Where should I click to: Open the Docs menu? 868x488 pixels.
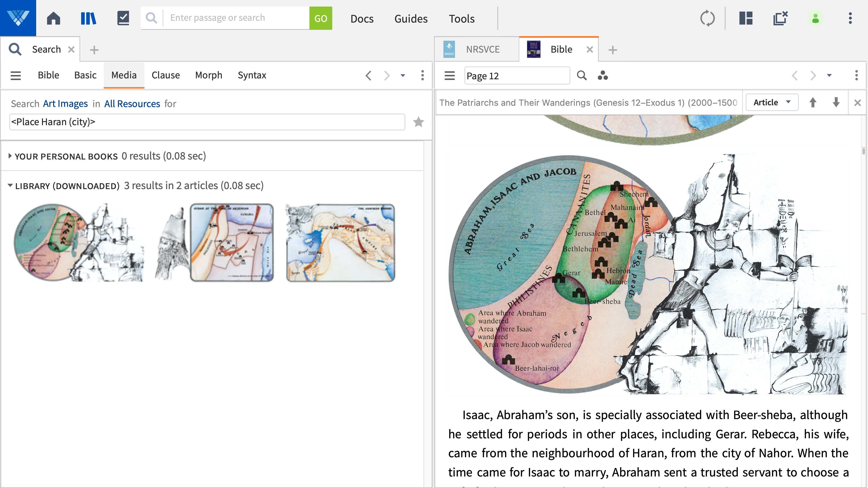pos(362,19)
